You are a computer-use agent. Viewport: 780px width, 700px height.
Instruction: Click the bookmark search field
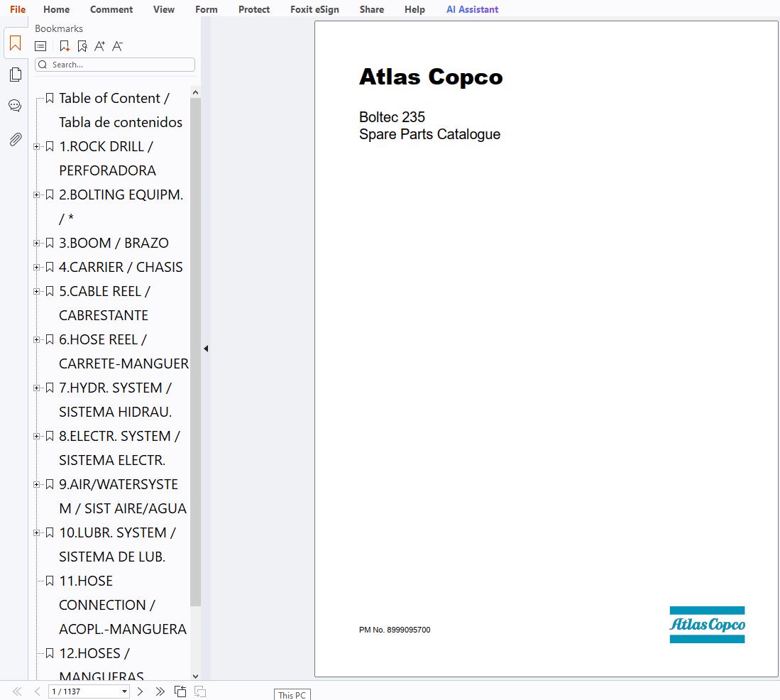point(115,65)
